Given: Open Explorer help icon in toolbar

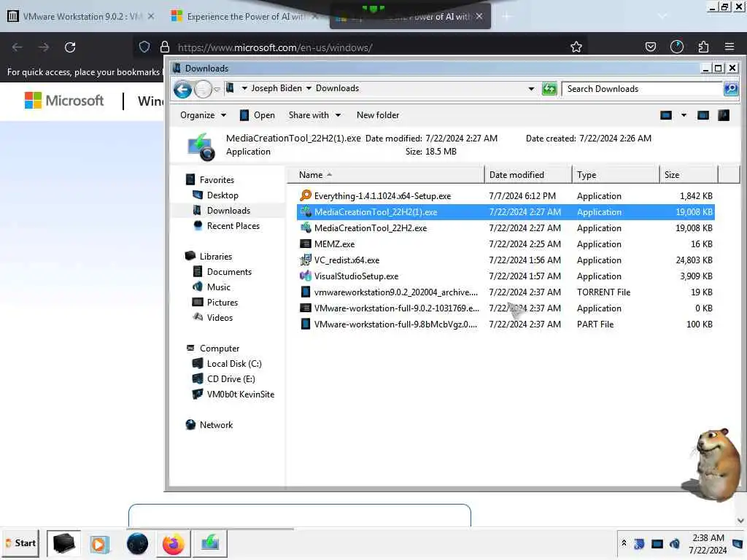Looking at the screenshot, I should [724, 115].
